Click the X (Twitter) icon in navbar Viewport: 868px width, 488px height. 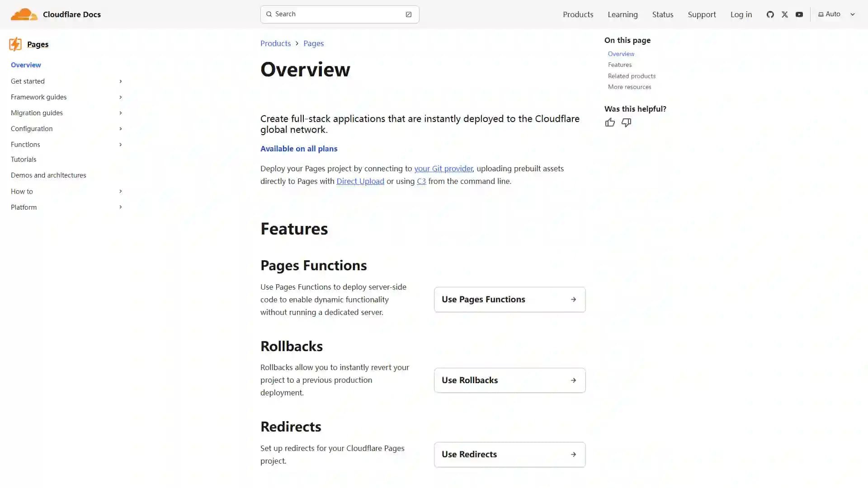coord(784,14)
